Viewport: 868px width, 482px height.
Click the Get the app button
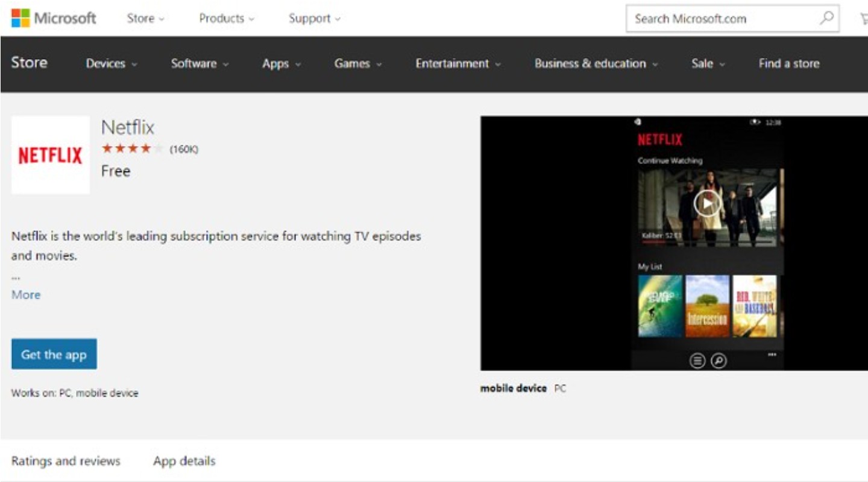[x=54, y=354]
